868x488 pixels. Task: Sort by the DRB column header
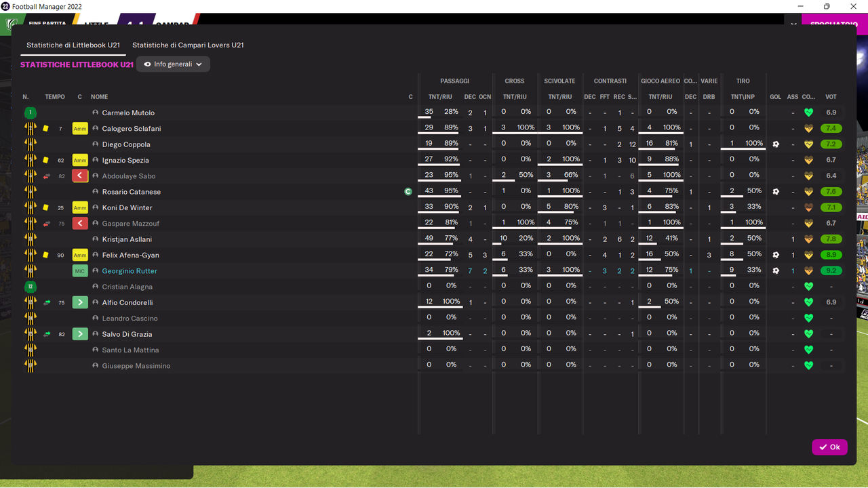click(709, 97)
